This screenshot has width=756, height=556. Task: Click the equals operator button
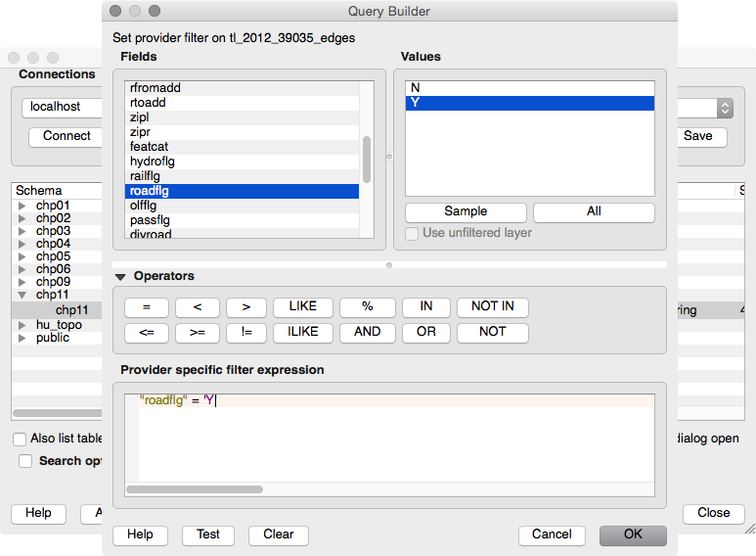pos(146,306)
